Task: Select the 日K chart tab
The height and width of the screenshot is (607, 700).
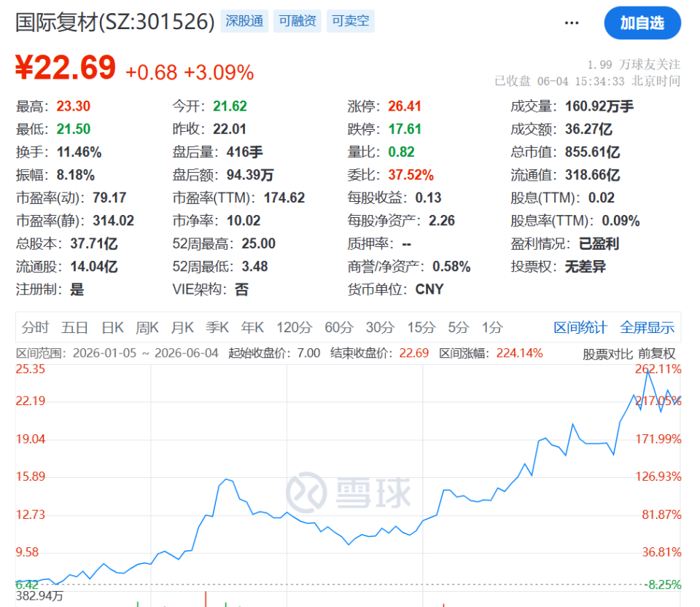Action: click(112, 327)
